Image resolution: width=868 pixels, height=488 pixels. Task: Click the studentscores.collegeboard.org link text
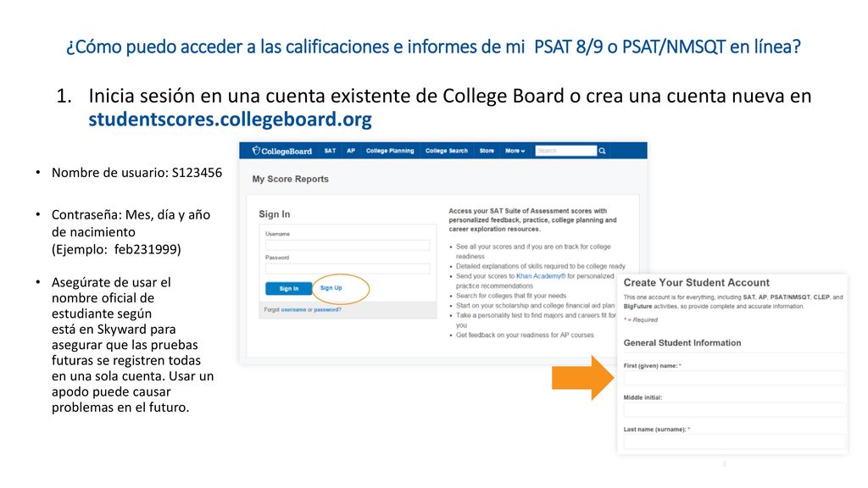tap(231, 119)
